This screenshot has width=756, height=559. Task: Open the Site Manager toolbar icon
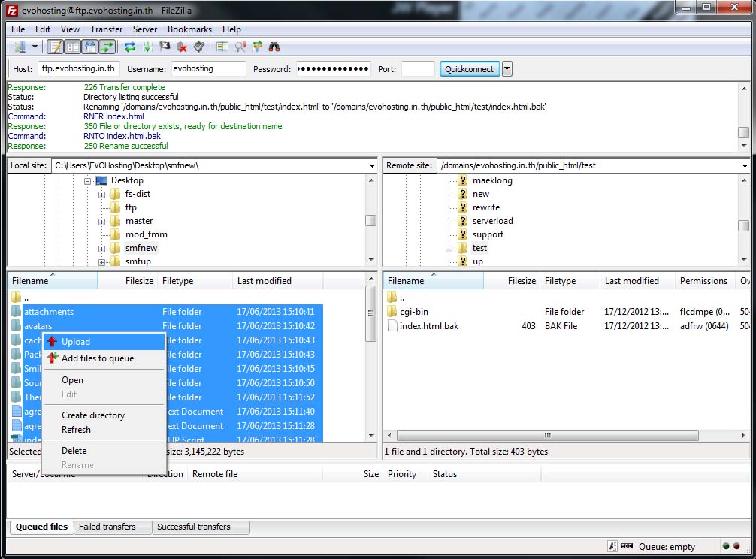pyautogui.click(x=20, y=47)
